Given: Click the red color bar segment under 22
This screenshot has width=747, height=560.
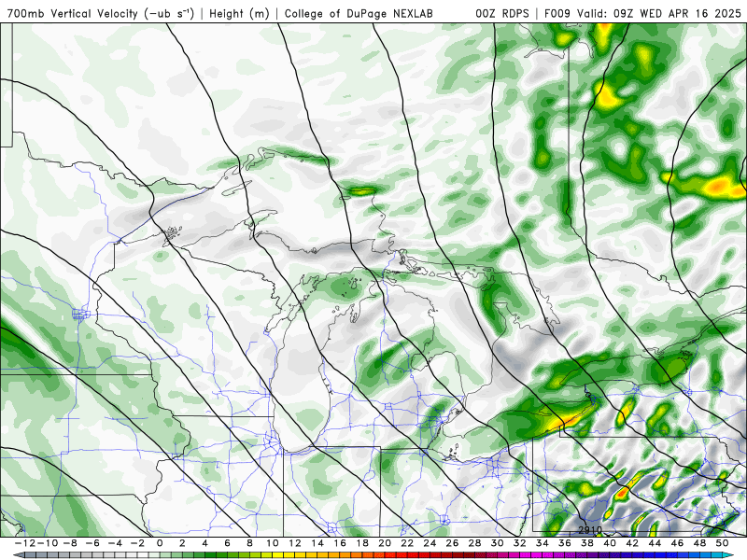Looking at the screenshot, I should [x=411, y=555].
